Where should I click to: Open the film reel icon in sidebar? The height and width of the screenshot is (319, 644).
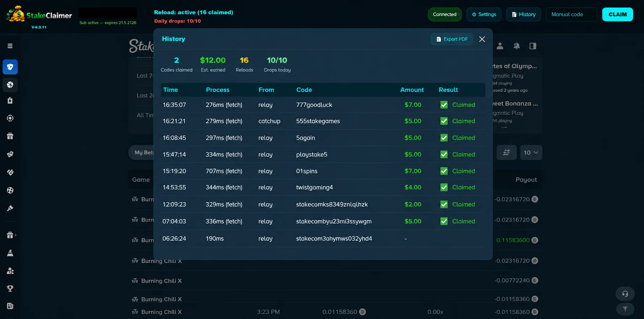click(10, 190)
